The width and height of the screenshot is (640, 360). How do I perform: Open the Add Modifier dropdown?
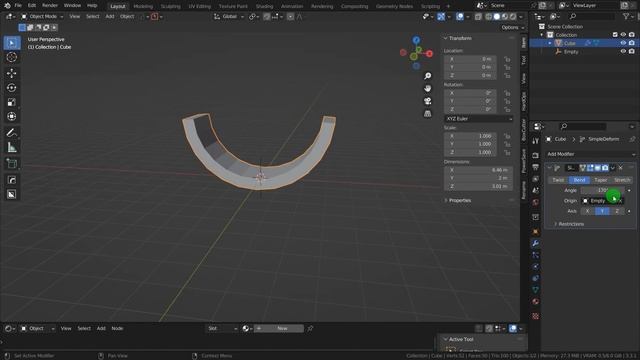(591, 154)
